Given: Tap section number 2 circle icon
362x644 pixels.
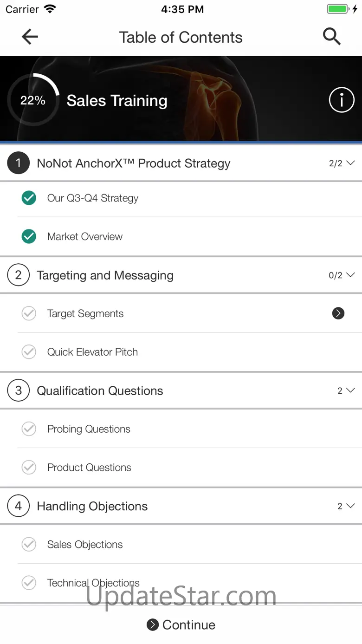Looking at the screenshot, I should pyautogui.click(x=19, y=275).
